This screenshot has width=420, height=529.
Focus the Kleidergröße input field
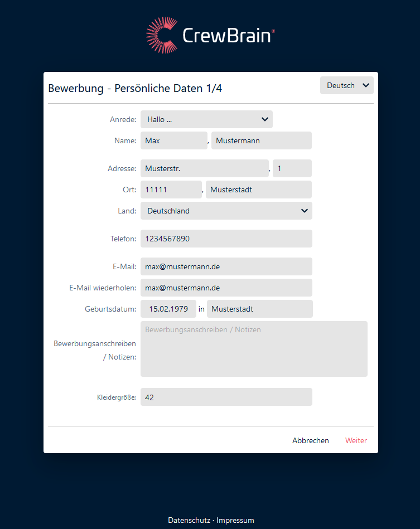point(226,397)
